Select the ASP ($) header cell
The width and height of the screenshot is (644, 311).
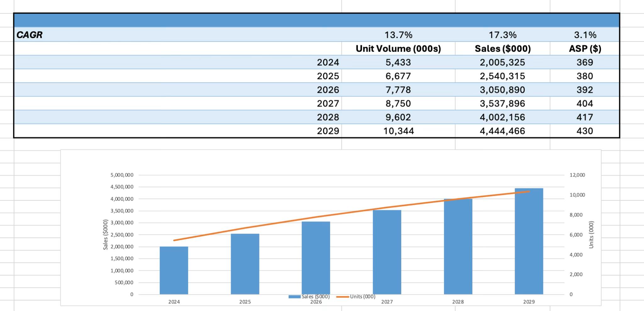[585, 48]
